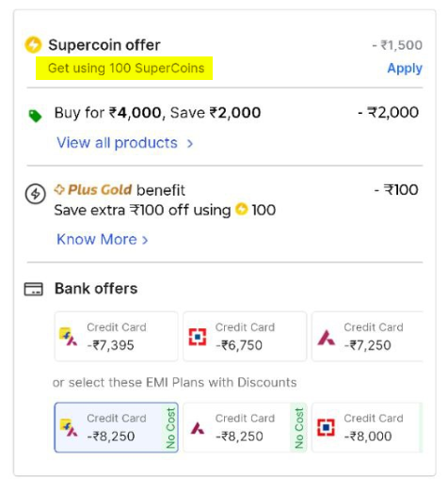Click the yellow Supercoin lightning icon
This screenshot has height=492, width=448.
tap(33, 45)
